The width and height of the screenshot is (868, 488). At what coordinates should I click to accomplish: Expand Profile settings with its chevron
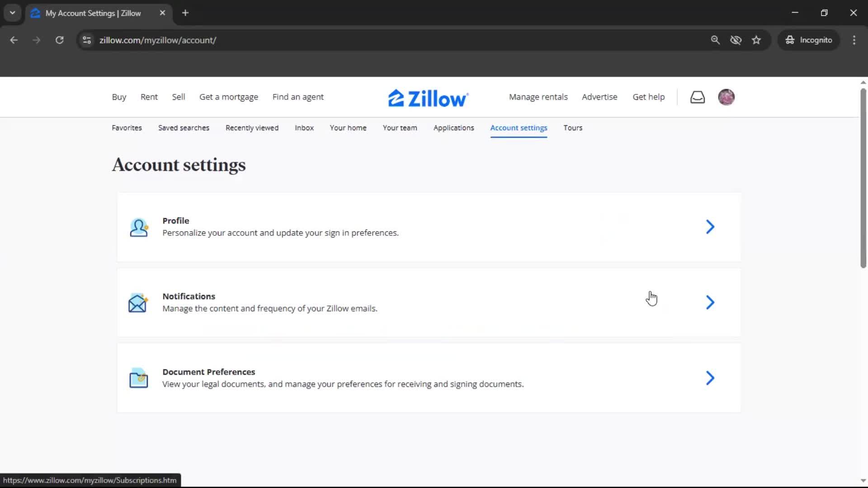(710, 227)
